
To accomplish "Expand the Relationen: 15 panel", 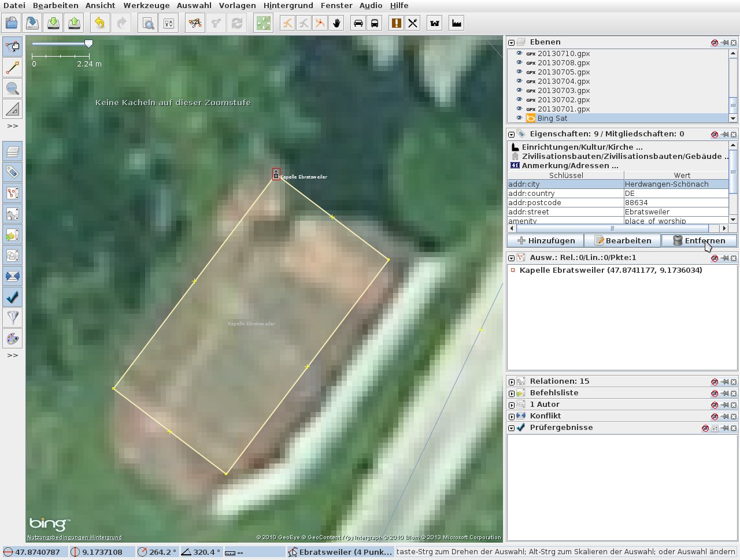I will point(512,381).
